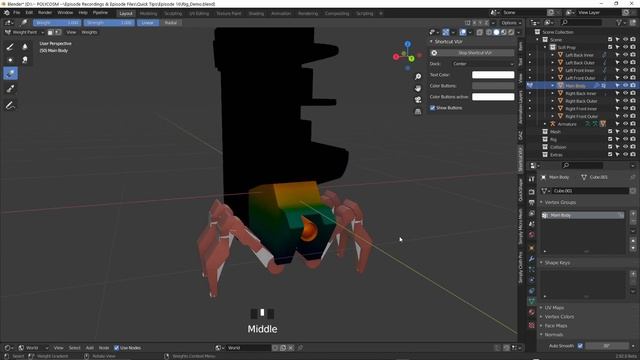Adjust the Weight slider field
This screenshot has height=360, width=640.
click(57, 23)
